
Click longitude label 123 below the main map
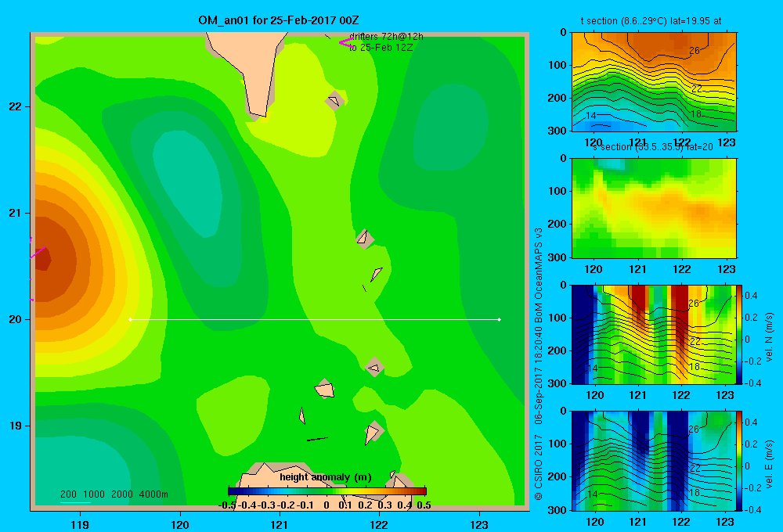click(x=479, y=524)
